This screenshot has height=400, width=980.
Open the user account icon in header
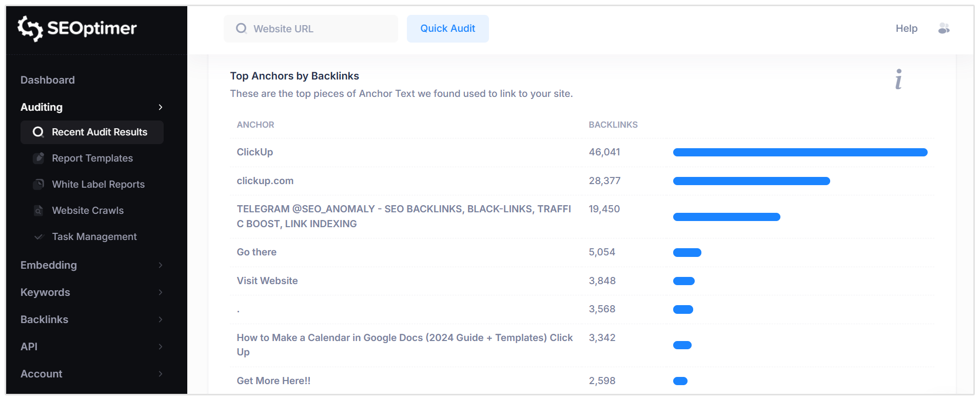coord(944,29)
